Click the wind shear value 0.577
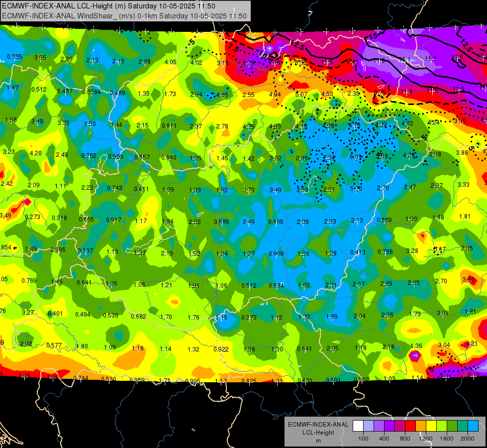487x448 pixels. pos(54,345)
